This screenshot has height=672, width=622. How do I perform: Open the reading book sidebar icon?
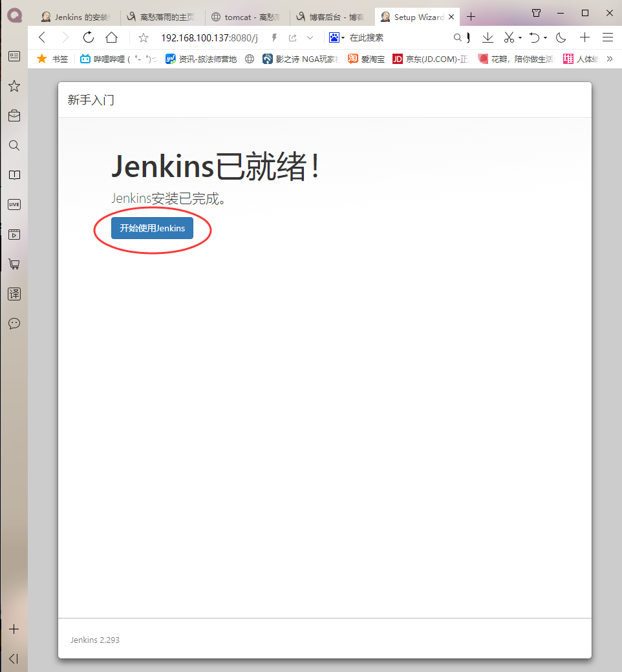tap(14, 175)
